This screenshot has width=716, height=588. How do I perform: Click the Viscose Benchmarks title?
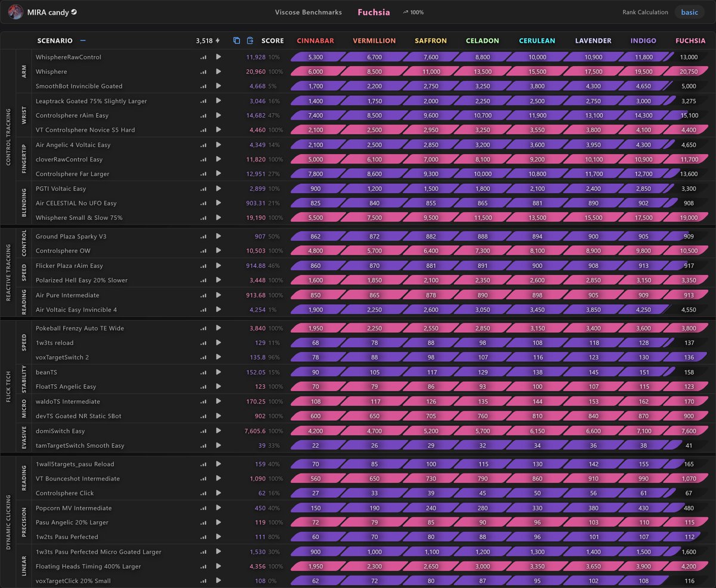click(308, 12)
